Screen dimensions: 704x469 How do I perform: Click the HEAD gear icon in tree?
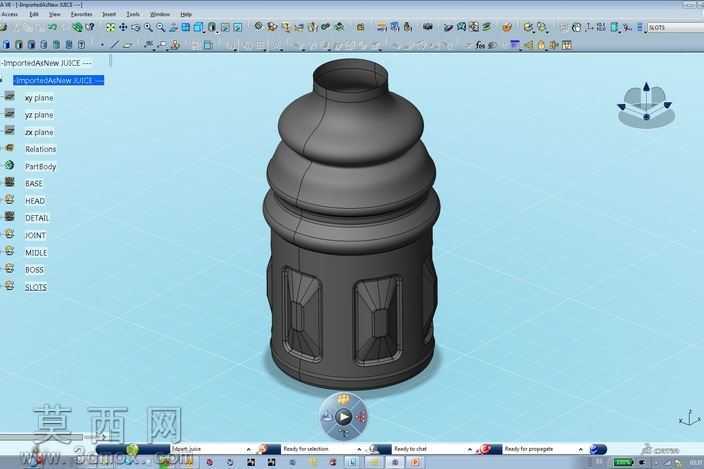coord(9,200)
